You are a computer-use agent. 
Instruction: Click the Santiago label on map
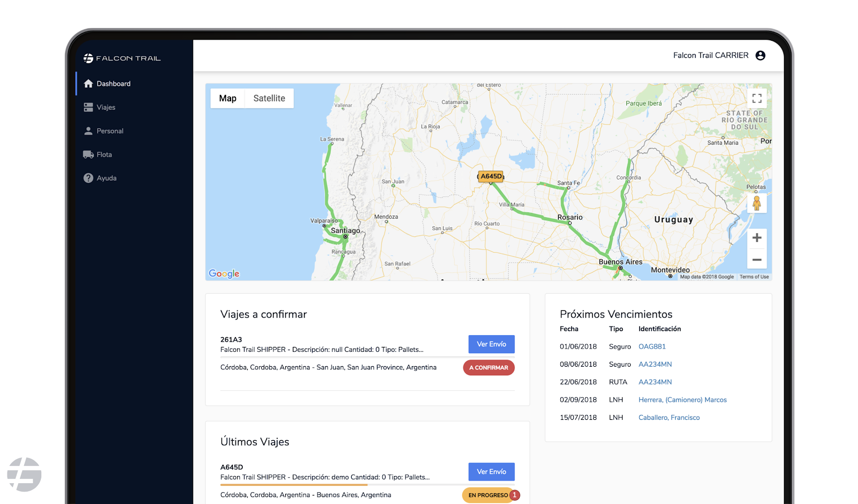coord(345,231)
